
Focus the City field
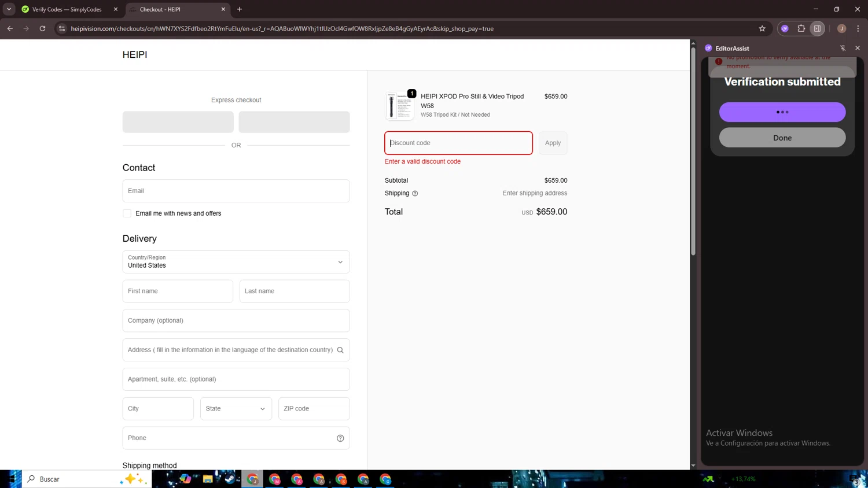(x=158, y=409)
